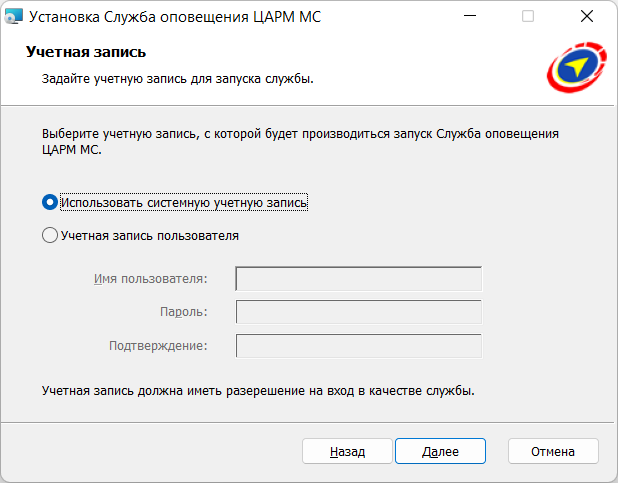Click 'Задайте учетную запись для запуска службы.' text
The width and height of the screenshot is (618, 483).
(178, 79)
